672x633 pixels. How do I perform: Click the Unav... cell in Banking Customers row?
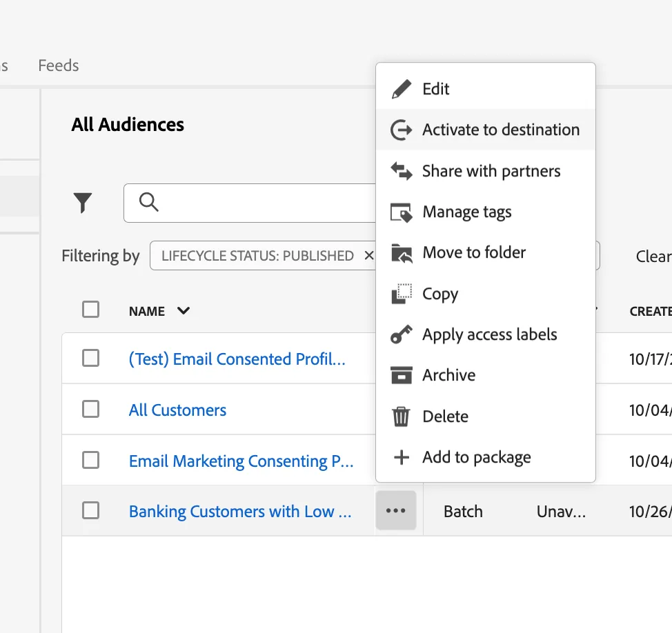(561, 512)
